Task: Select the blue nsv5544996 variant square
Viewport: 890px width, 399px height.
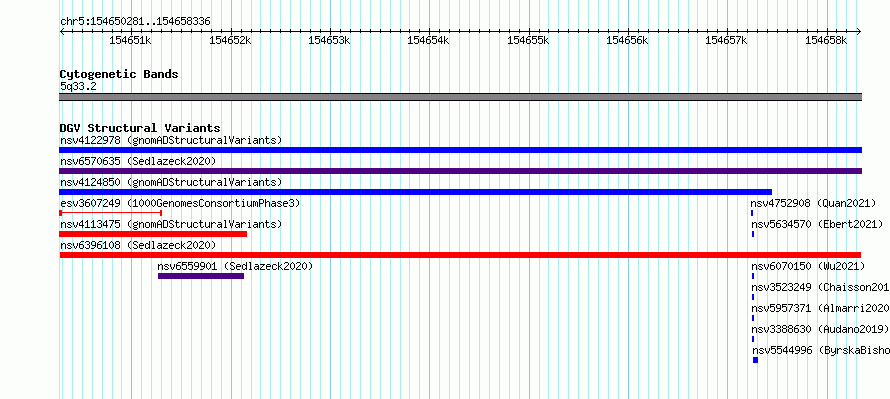Action: (755, 360)
